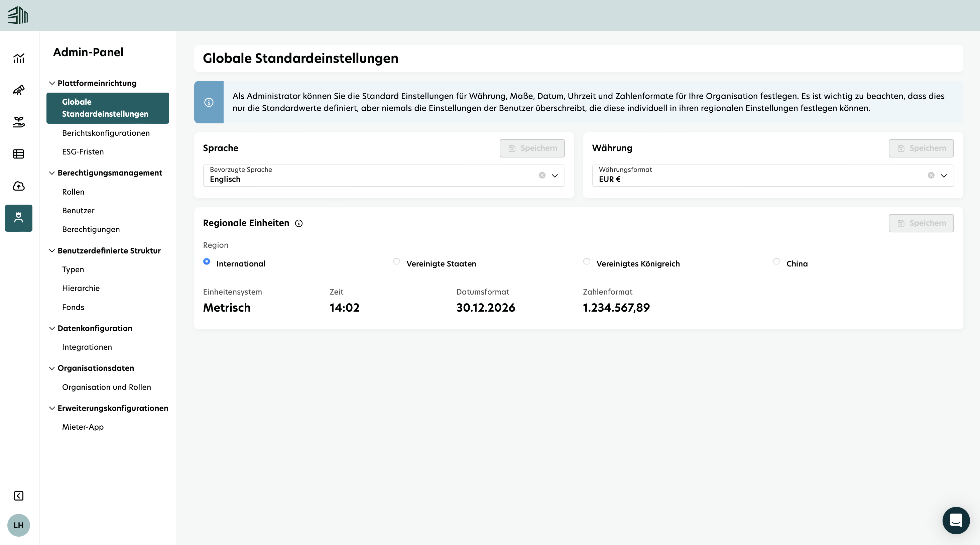Open the chat support bubble
This screenshot has width=980, height=545.
[956, 520]
